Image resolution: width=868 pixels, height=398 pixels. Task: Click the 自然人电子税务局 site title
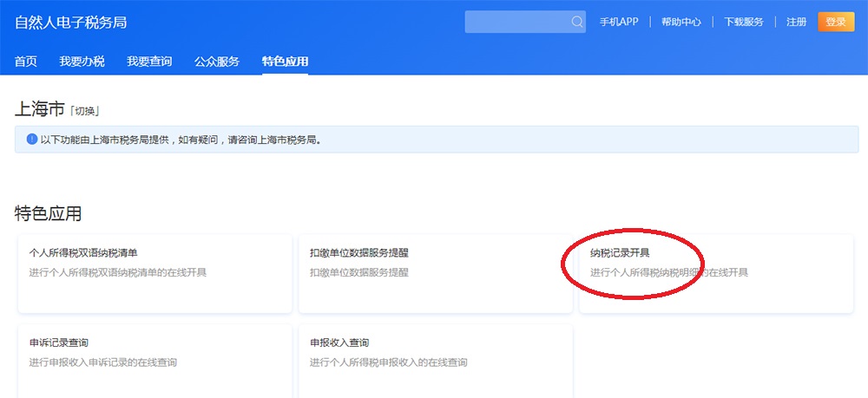click(70, 23)
